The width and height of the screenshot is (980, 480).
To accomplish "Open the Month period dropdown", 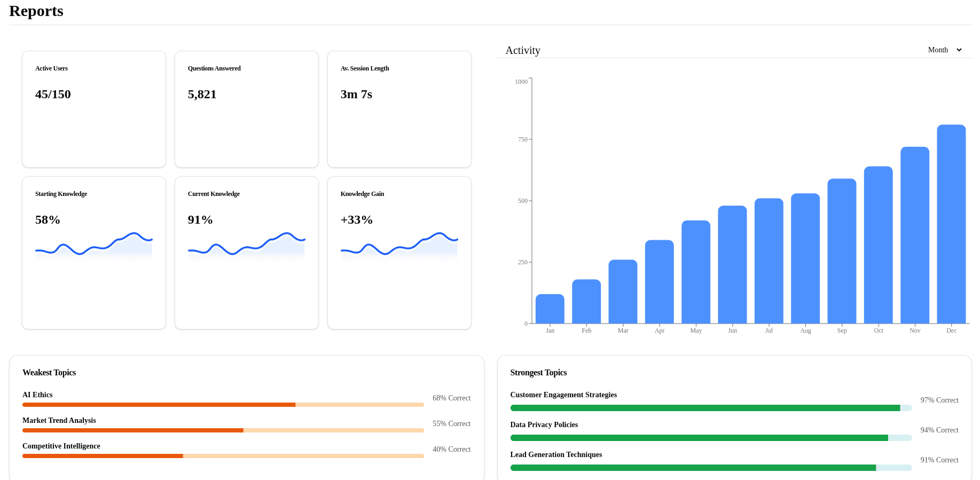I will point(944,50).
